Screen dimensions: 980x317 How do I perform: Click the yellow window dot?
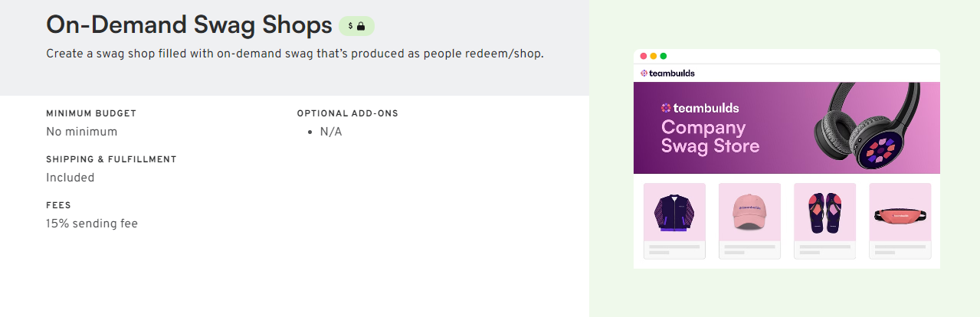point(653,56)
